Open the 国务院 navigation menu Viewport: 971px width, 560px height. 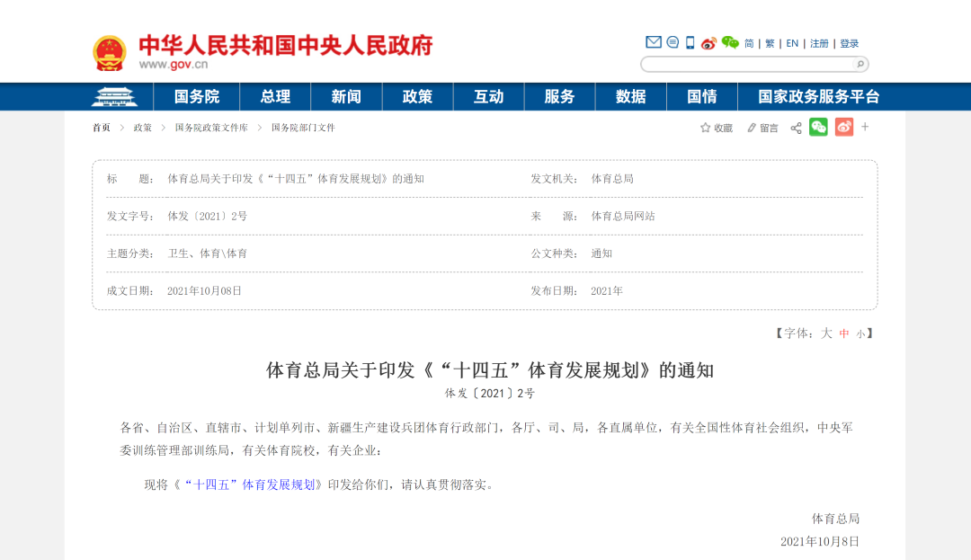pos(197,96)
